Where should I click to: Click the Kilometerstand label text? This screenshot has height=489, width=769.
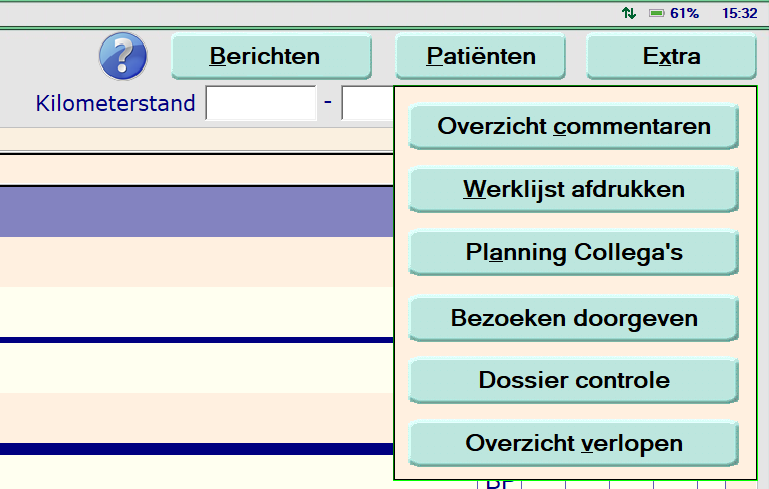click(x=115, y=103)
